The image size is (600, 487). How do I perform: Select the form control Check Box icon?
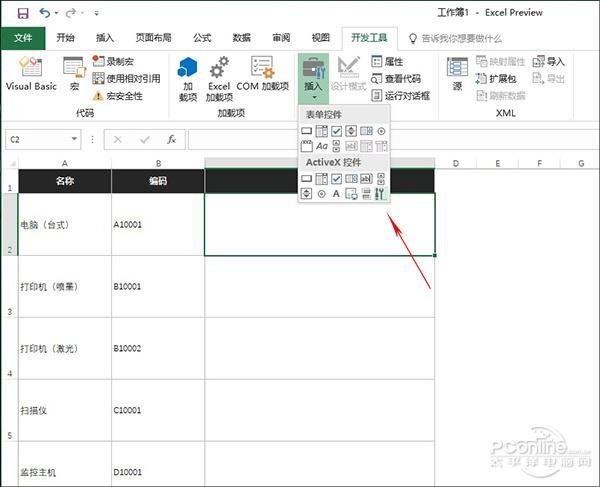(336, 131)
